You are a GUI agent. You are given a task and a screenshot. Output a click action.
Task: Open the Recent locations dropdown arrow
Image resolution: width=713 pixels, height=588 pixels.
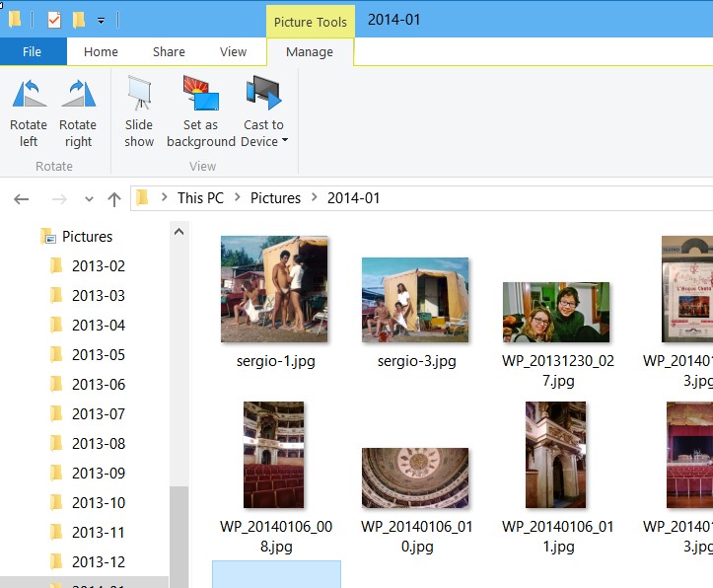pos(89,199)
